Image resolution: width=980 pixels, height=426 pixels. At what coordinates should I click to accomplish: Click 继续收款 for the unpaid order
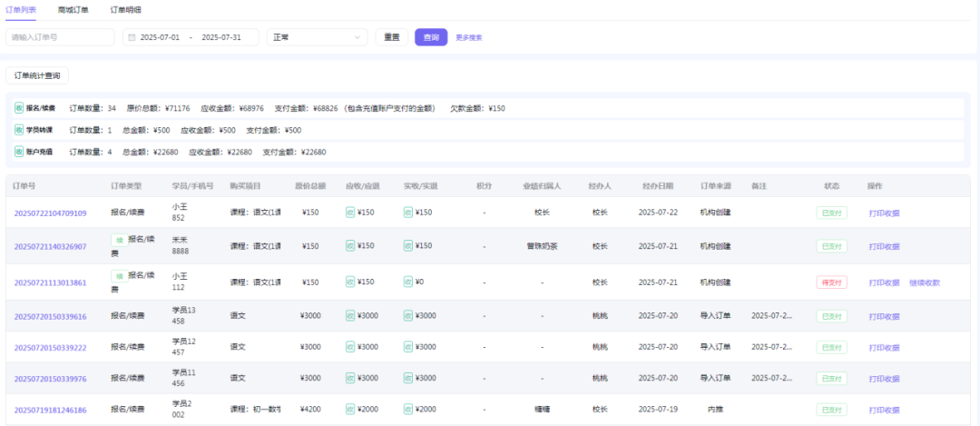[925, 282]
